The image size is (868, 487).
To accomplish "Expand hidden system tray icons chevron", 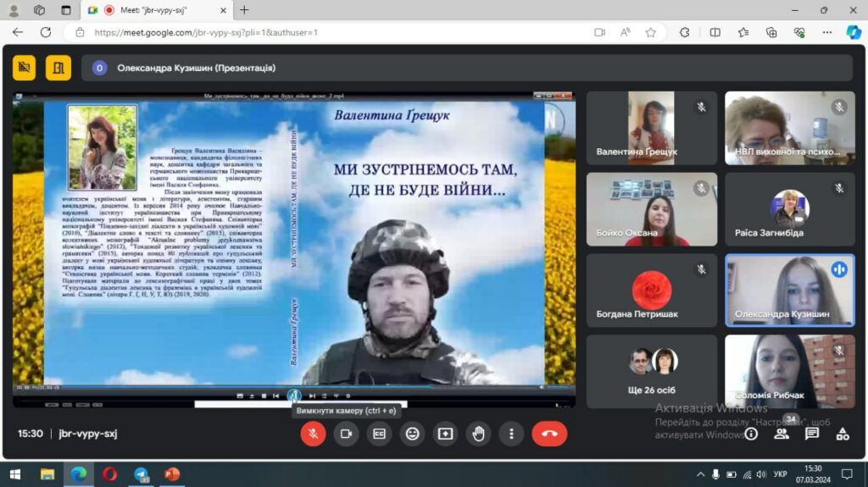I will coord(700,474).
